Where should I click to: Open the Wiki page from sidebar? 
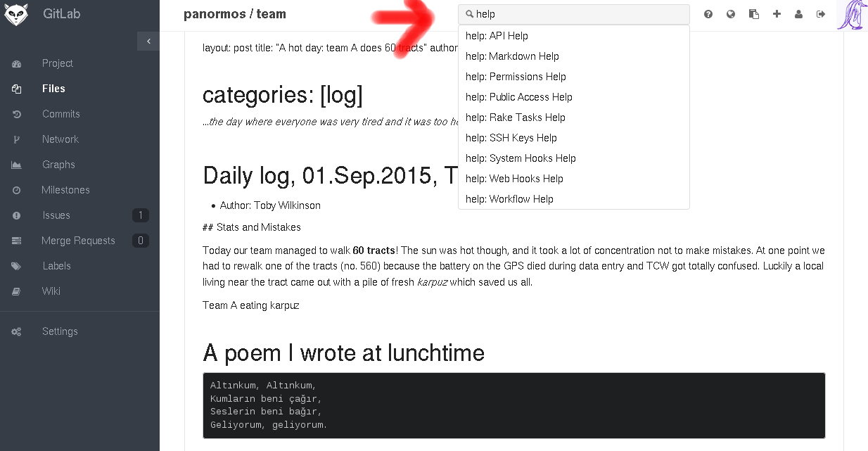tap(51, 291)
